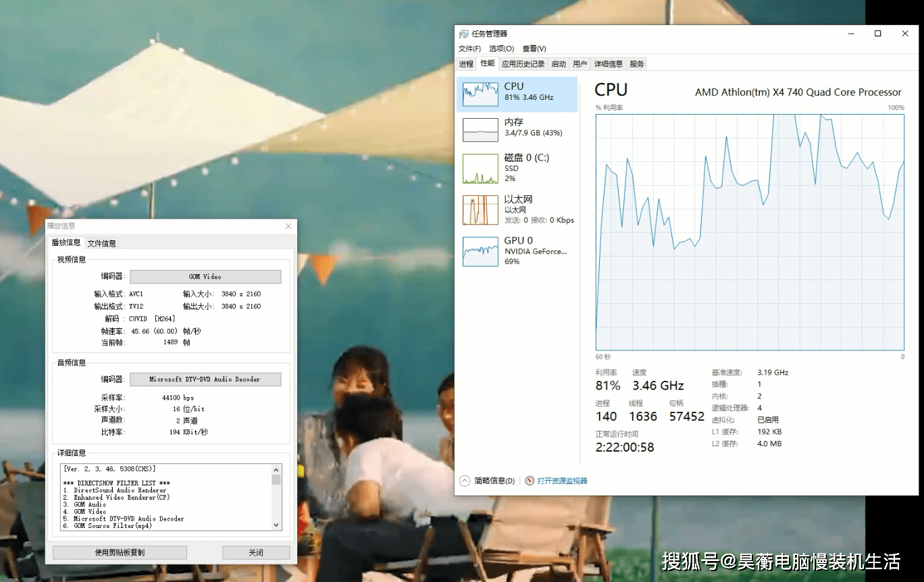This screenshot has width=924, height=582.
Task: Switch to 启动 tab
Action: coord(559,64)
